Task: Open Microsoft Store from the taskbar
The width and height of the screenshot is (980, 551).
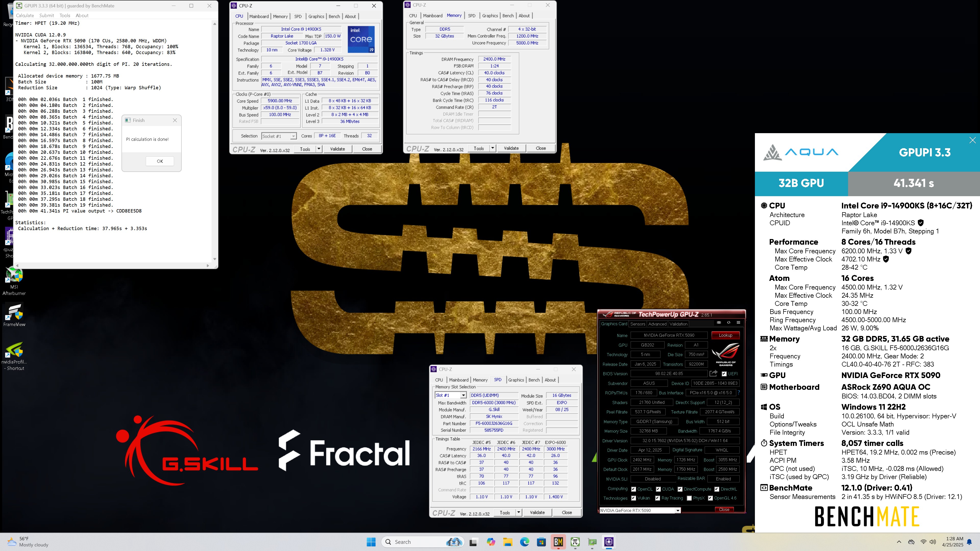Action: 541,542
